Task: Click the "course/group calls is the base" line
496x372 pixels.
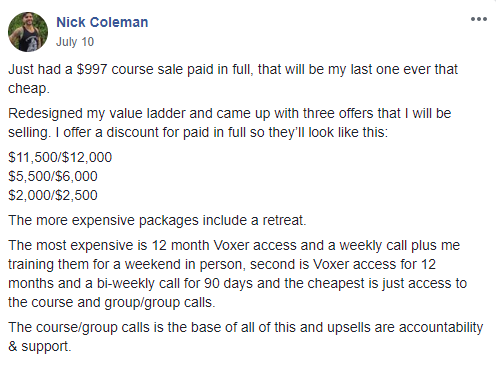Action: coord(245,327)
